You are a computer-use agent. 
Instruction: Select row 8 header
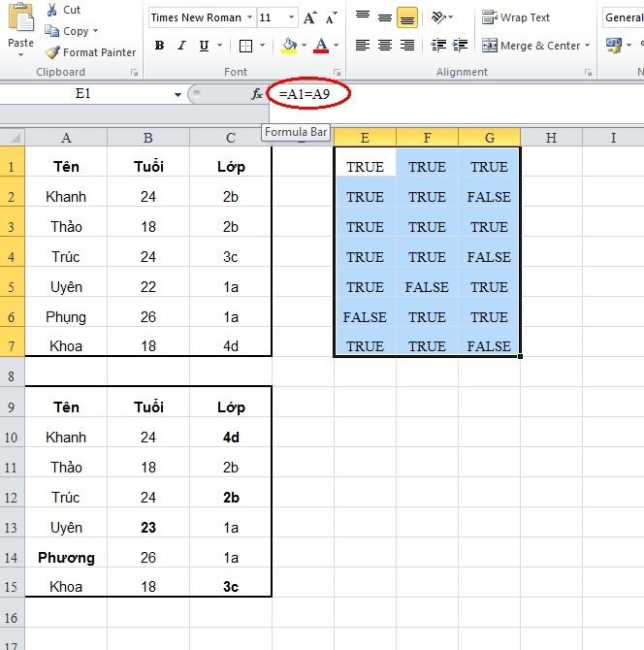pyautogui.click(x=12, y=375)
